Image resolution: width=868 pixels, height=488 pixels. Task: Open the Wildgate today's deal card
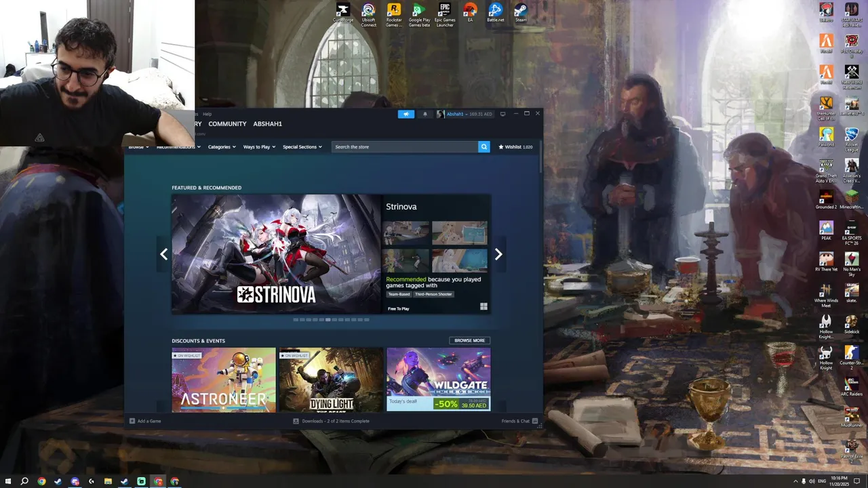point(439,380)
